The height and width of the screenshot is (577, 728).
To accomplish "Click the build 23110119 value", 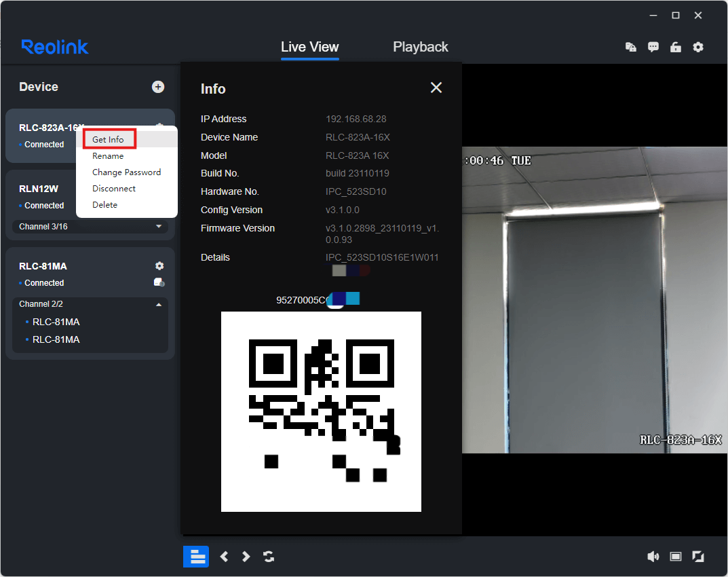I will point(358,173).
